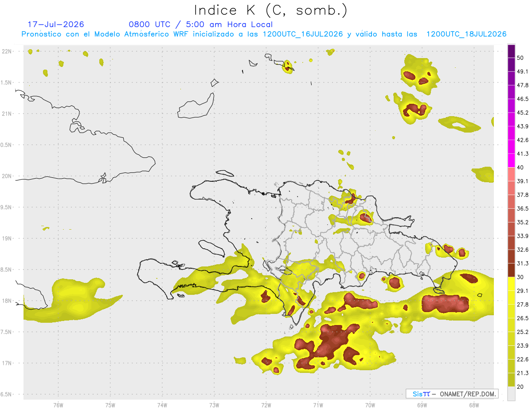
Task: Click the '9.5N' latitude label
Action: tap(7, 207)
